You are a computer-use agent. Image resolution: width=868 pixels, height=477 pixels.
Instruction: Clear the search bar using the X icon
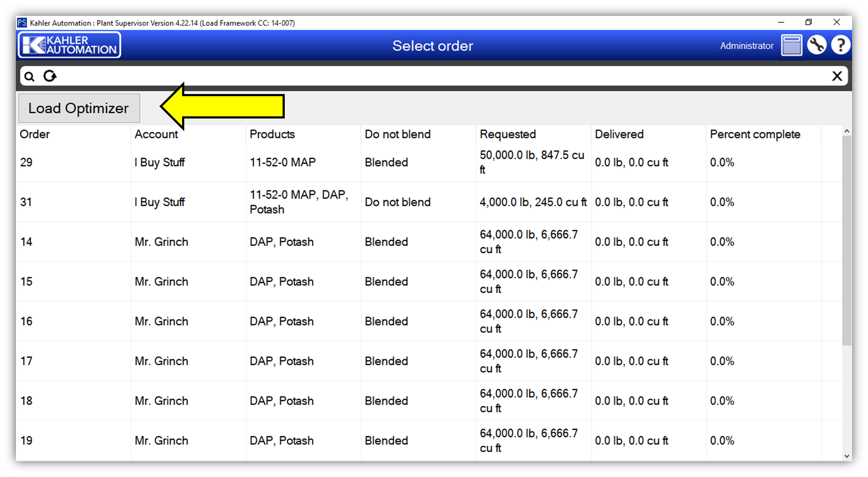[x=837, y=76]
